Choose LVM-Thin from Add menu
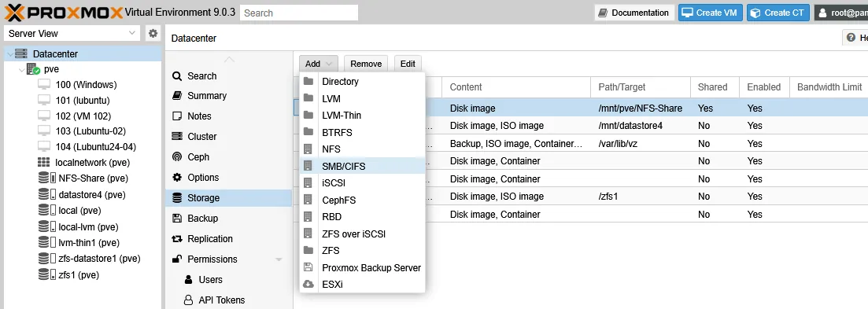This screenshot has height=309, width=868. click(362, 116)
